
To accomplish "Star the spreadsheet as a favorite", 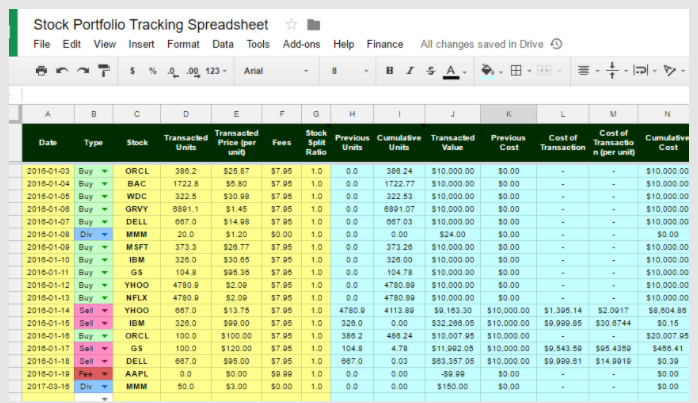I will [292, 24].
